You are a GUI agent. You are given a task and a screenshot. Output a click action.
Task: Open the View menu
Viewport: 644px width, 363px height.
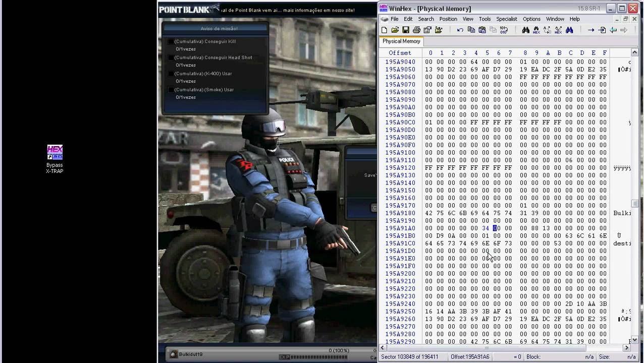468,19
